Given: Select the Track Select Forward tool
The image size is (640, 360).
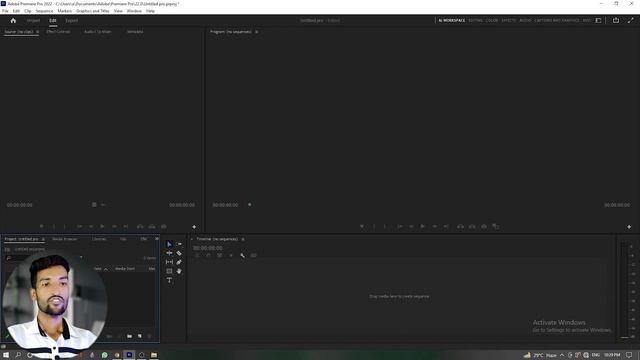Looking at the screenshot, I should [x=179, y=244].
